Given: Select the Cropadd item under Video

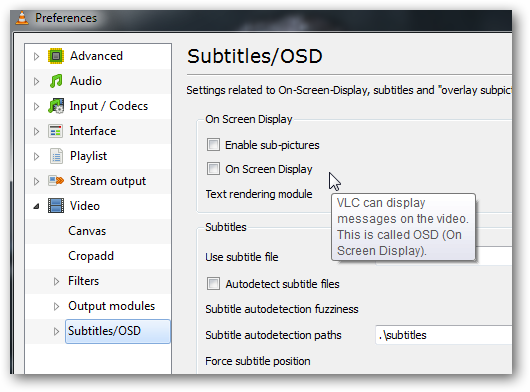Looking at the screenshot, I should [x=91, y=256].
